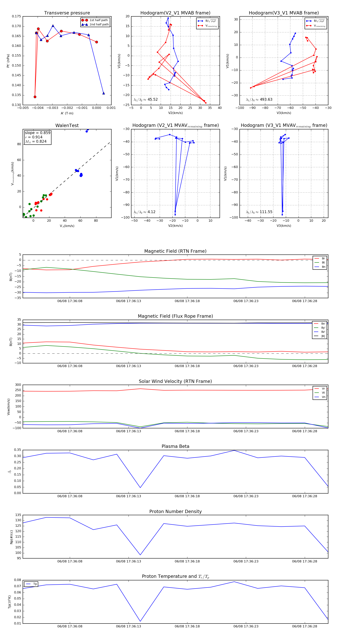Click the V remaining legend entry in the V3_V1 MVAB hodogram
This screenshot has width=351, height=644.
[x=316, y=26]
